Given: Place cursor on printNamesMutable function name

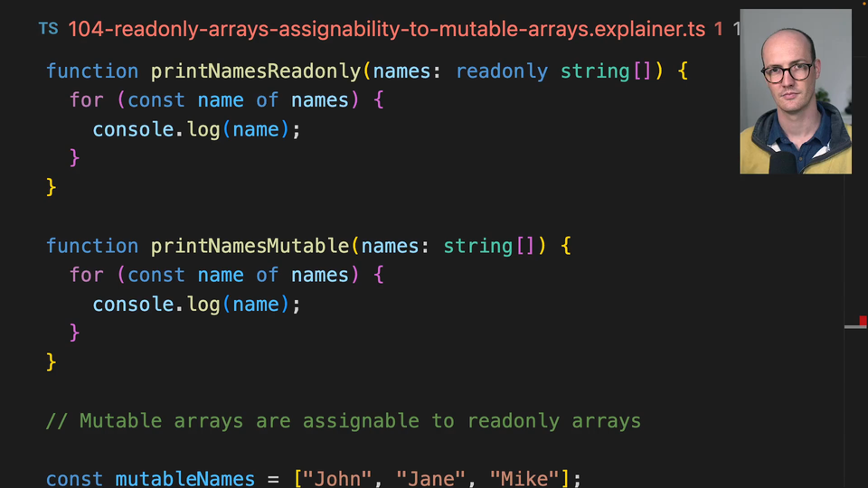Looking at the screenshot, I should coord(250,246).
